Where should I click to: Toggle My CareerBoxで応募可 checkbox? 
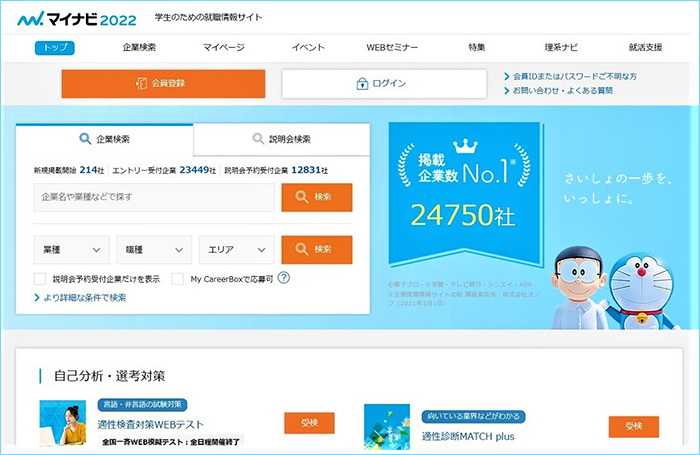click(x=178, y=279)
